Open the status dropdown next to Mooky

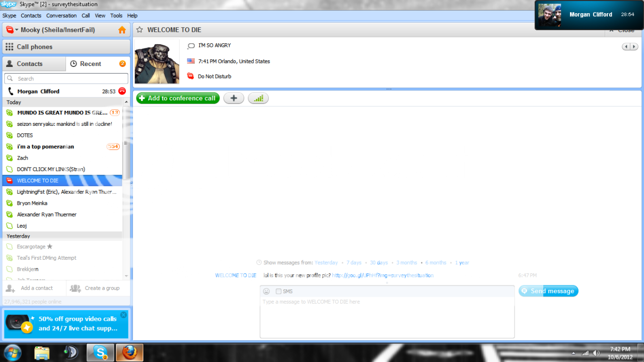[x=12, y=30]
